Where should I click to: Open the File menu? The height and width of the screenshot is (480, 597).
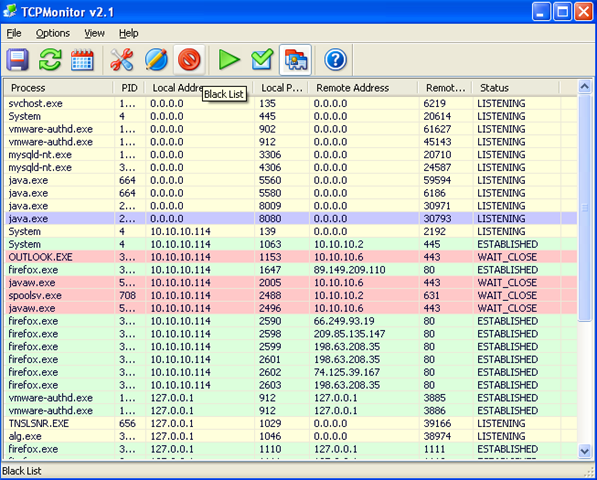pyautogui.click(x=14, y=33)
